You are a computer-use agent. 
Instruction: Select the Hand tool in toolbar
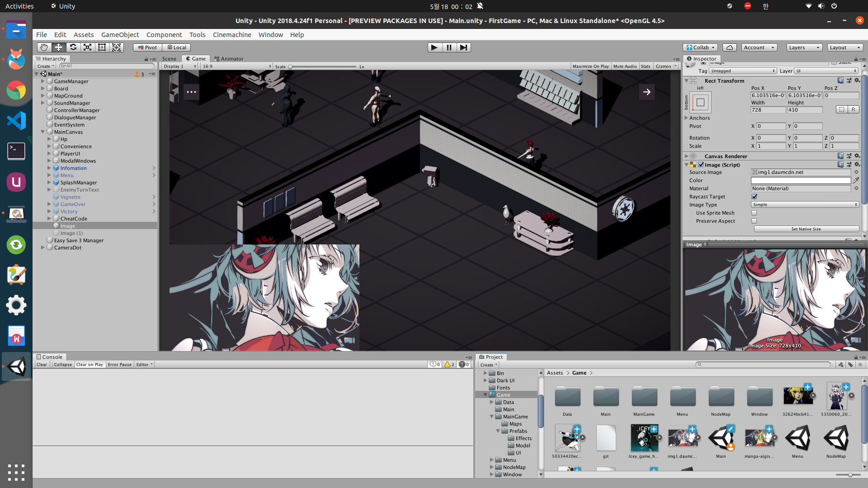(x=44, y=47)
